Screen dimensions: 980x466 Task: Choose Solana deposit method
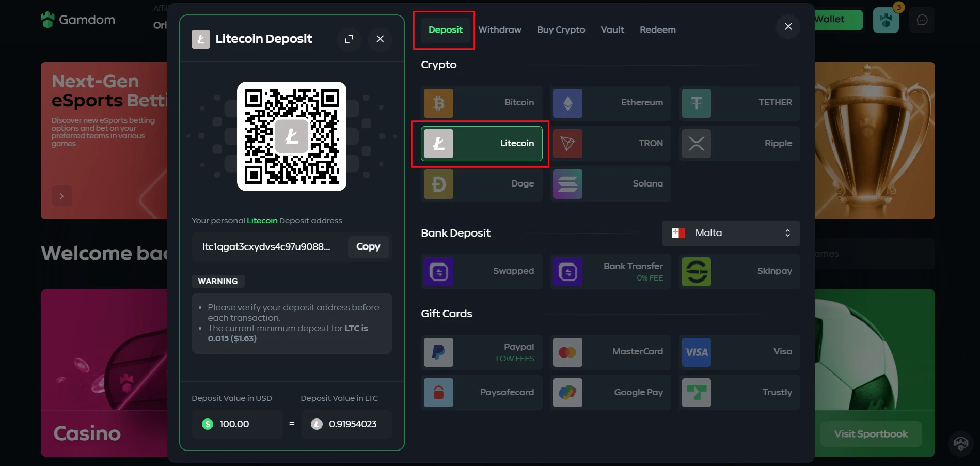click(x=610, y=184)
